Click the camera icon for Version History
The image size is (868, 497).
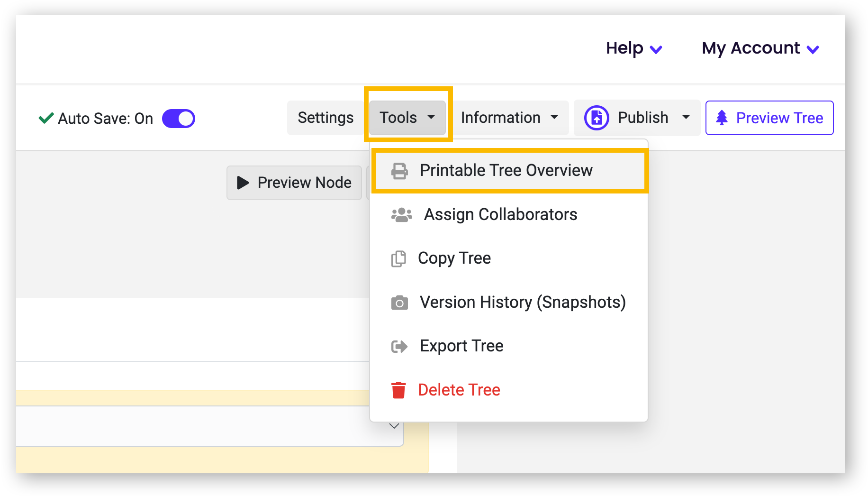click(x=399, y=302)
